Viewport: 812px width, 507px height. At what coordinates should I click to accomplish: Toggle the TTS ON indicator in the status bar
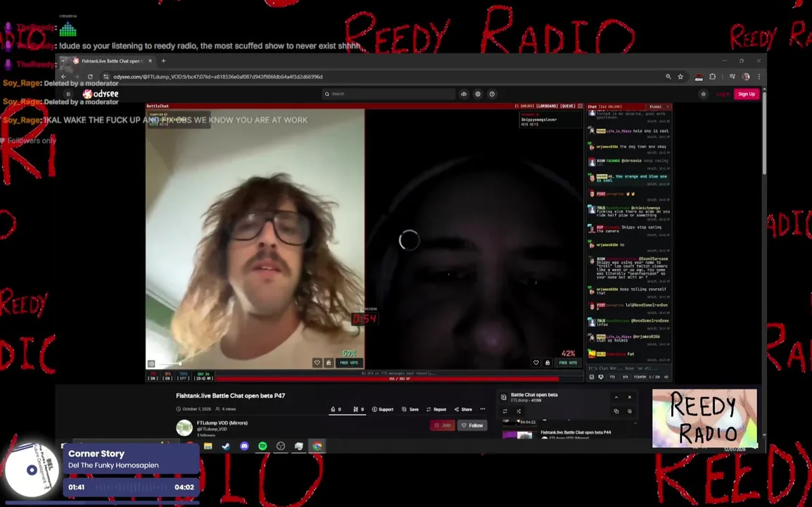(x=153, y=376)
